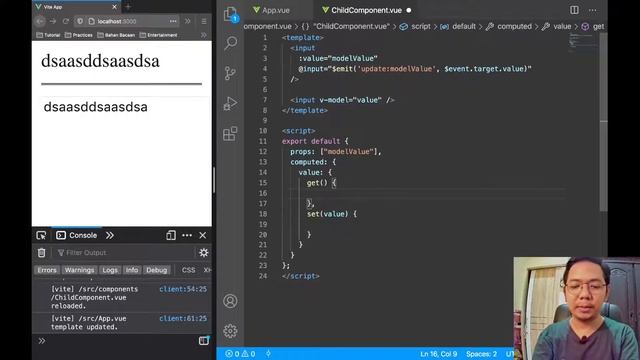The width and height of the screenshot is (640, 360).
Task: Toggle the console split sidebar icon
Action: 204,340
